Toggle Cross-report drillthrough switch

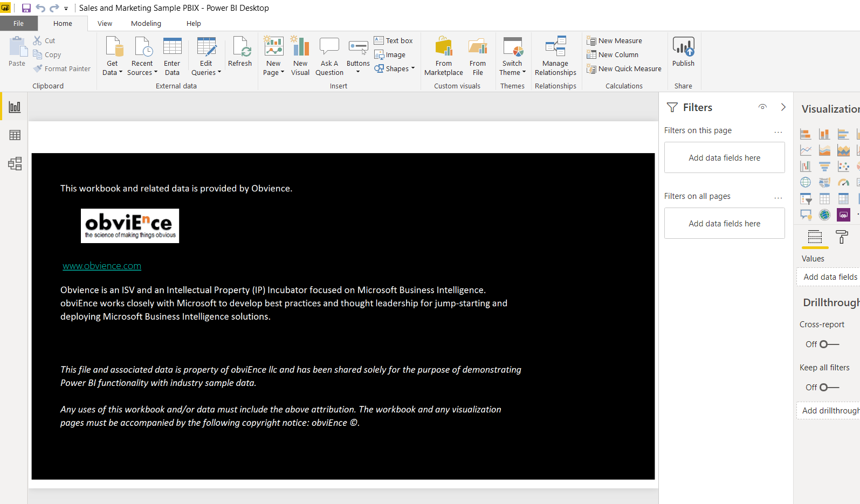pyautogui.click(x=829, y=344)
